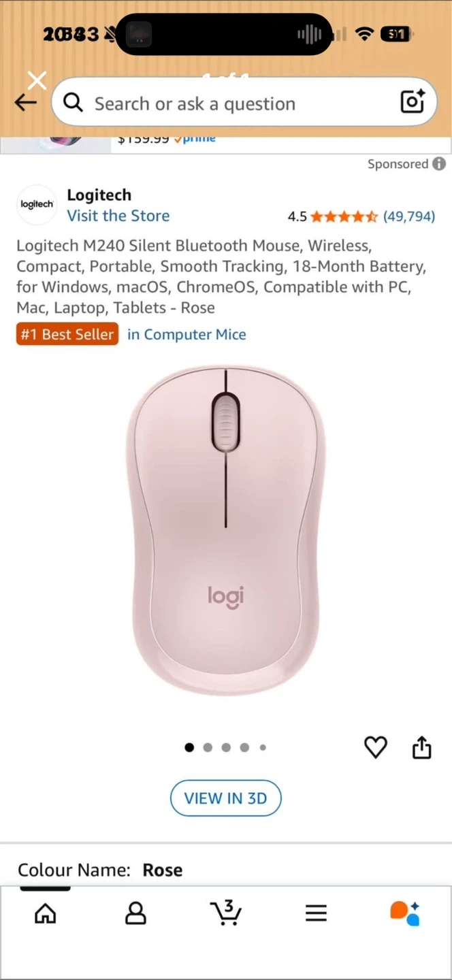Screen dimensions: 452x980
Task: Open camera lens search icon
Action: coord(413,101)
